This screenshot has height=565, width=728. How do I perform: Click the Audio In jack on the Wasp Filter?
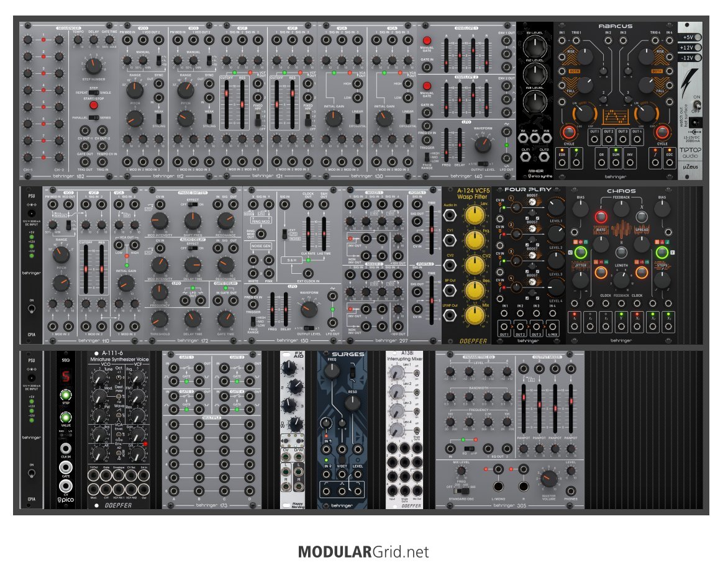[449, 215]
